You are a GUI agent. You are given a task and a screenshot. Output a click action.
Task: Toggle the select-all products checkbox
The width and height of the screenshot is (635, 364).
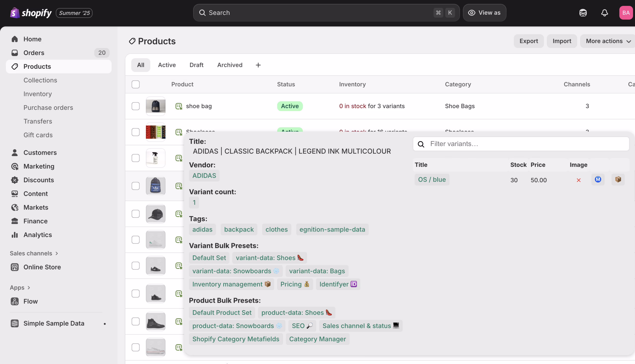pyautogui.click(x=135, y=85)
